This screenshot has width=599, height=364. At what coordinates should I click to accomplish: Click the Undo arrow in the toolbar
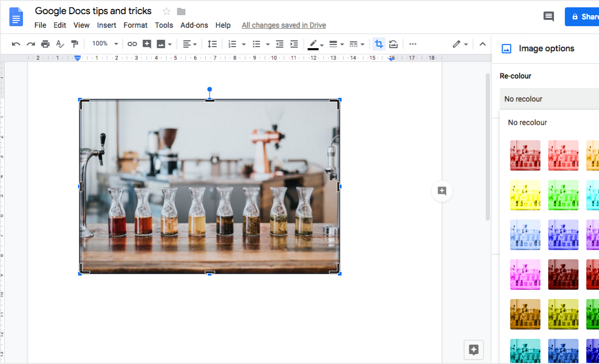16,44
